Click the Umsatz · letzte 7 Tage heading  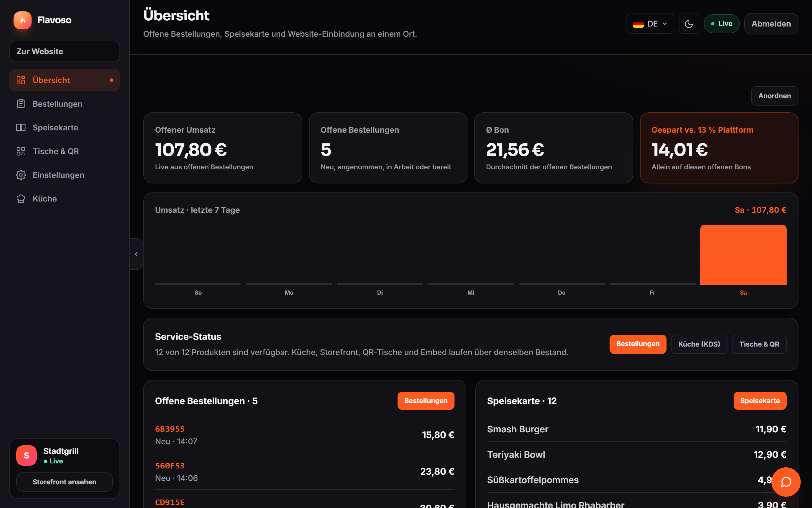[x=197, y=210]
